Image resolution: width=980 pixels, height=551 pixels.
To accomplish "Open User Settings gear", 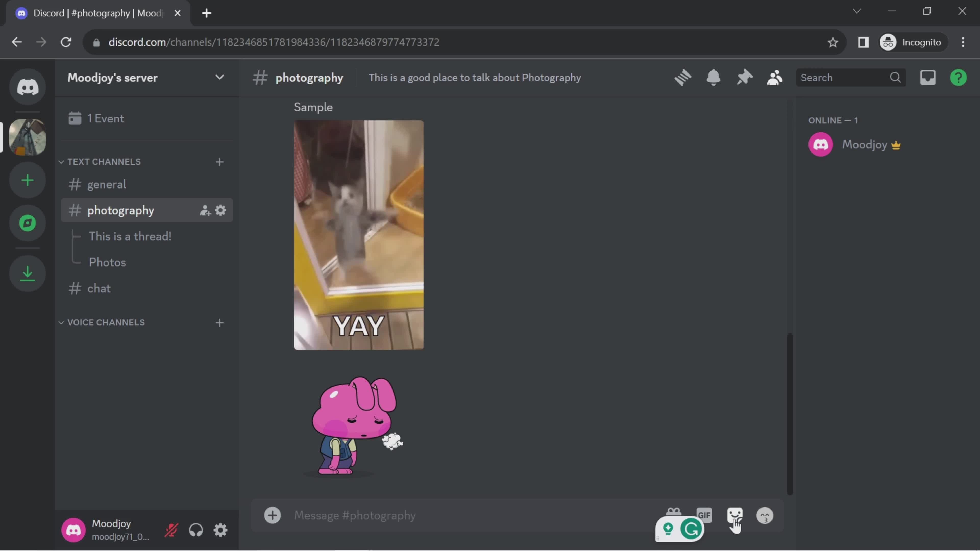I will pyautogui.click(x=220, y=530).
